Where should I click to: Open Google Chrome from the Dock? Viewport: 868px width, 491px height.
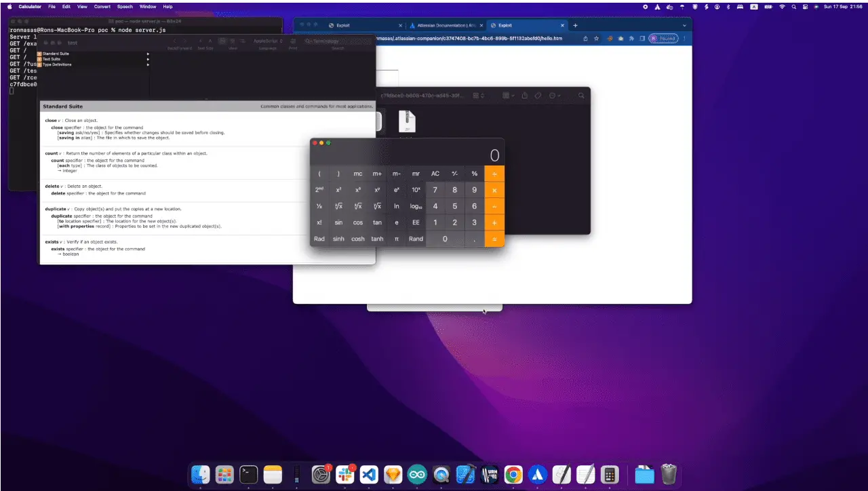point(513,475)
